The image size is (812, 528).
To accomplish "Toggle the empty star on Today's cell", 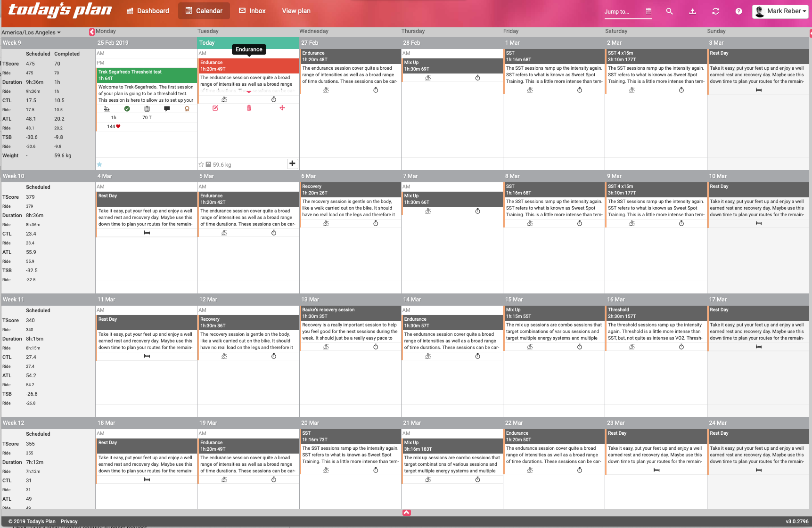I will click(x=201, y=164).
